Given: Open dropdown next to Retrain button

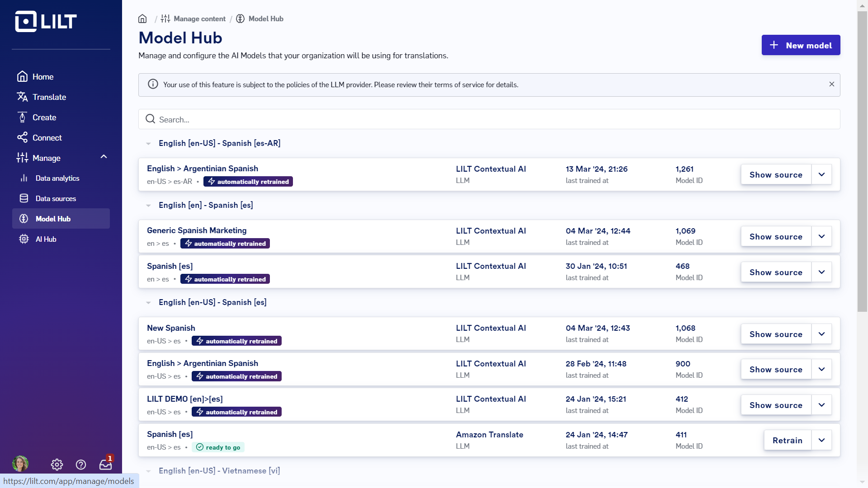Looking at the screenshot, I should coord(821,440).
